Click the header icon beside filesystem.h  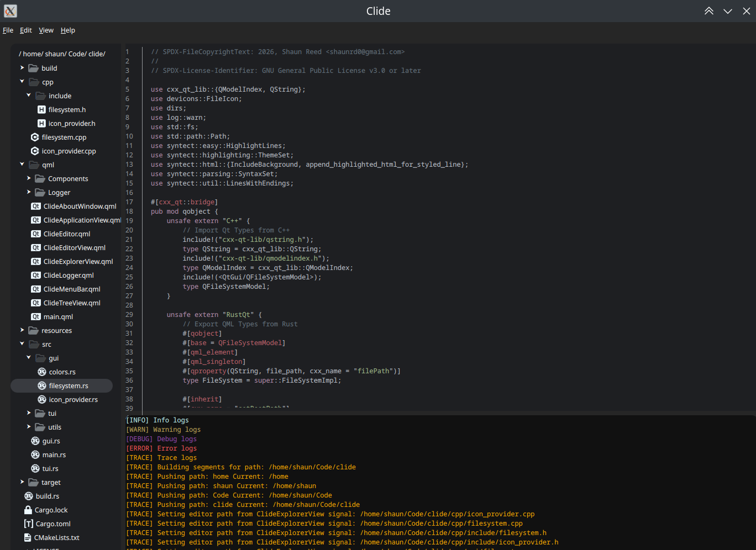tap(41, 110)
